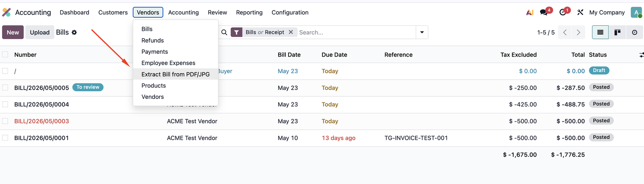Open the Accounting app home icon
Screen dimensions: 644x184
(6, 12)
